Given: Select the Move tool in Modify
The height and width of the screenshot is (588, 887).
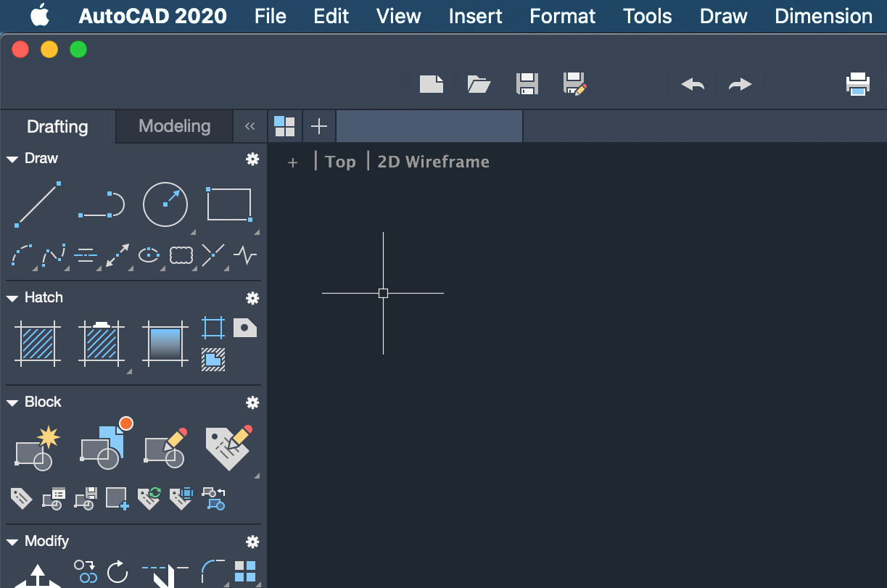Looking at the screenshot, I should (x=37, y=577).
